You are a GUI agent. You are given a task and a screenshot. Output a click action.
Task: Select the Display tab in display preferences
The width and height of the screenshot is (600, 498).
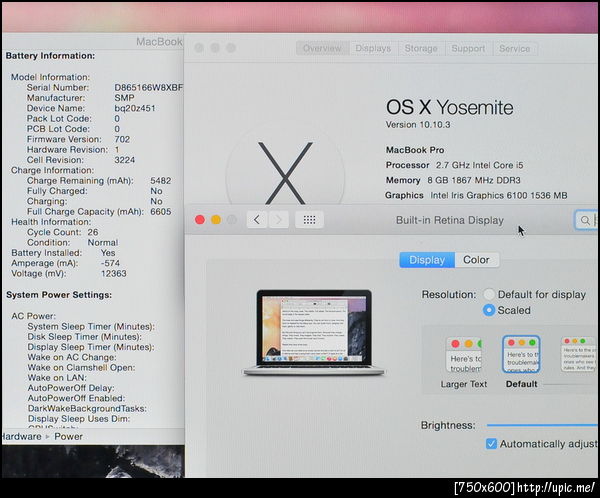[x=427, y=260]
